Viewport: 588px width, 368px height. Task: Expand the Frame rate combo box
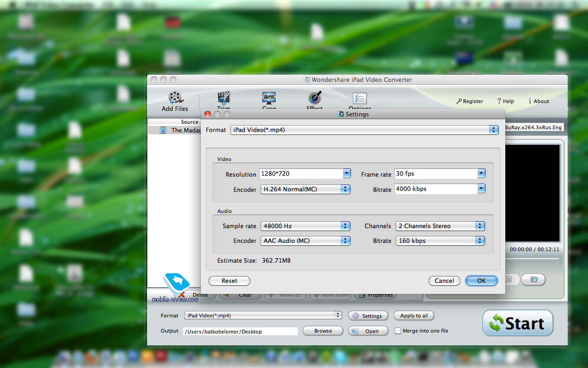481,173
